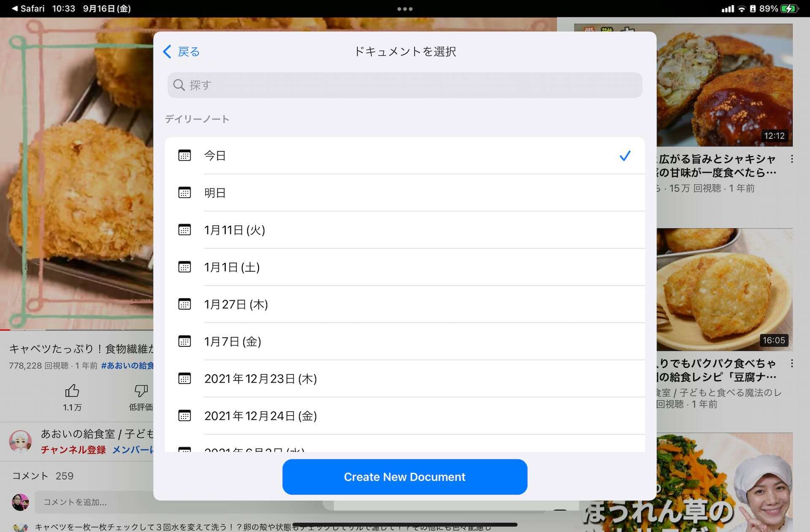Open the 1月27日 (木) entry
Screen dimensions: 810x532
click(405, 304)
